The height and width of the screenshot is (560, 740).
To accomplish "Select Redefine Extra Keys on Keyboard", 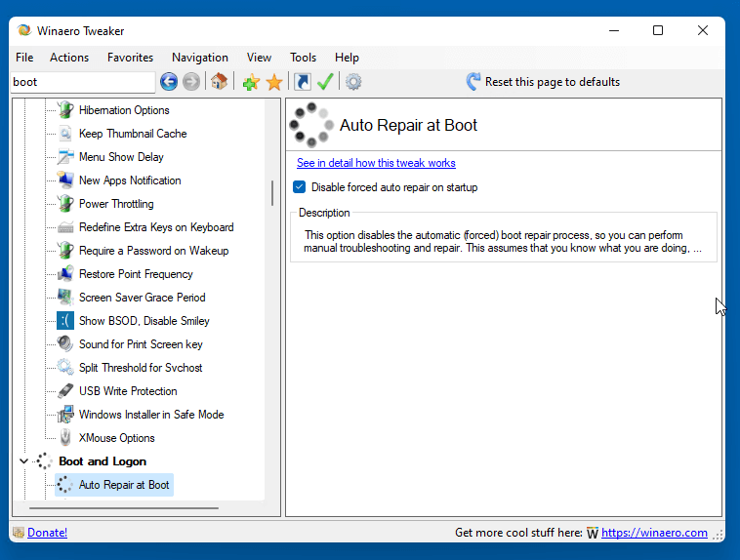I will coord(156,227).
